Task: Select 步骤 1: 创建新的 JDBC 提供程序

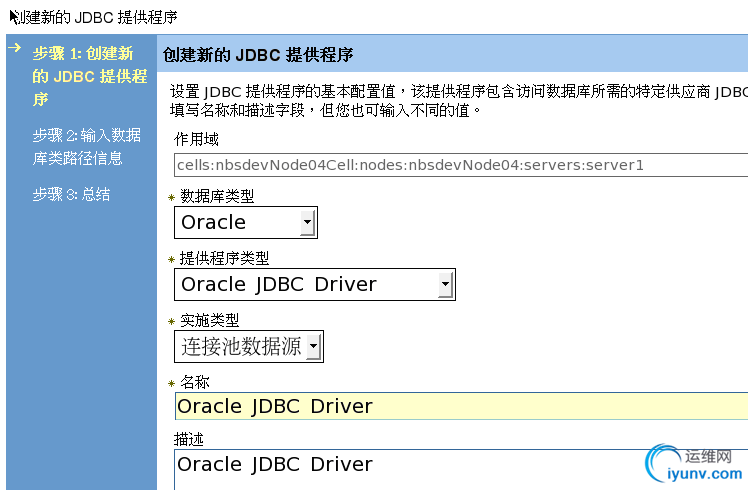Action: coord(90,76)
